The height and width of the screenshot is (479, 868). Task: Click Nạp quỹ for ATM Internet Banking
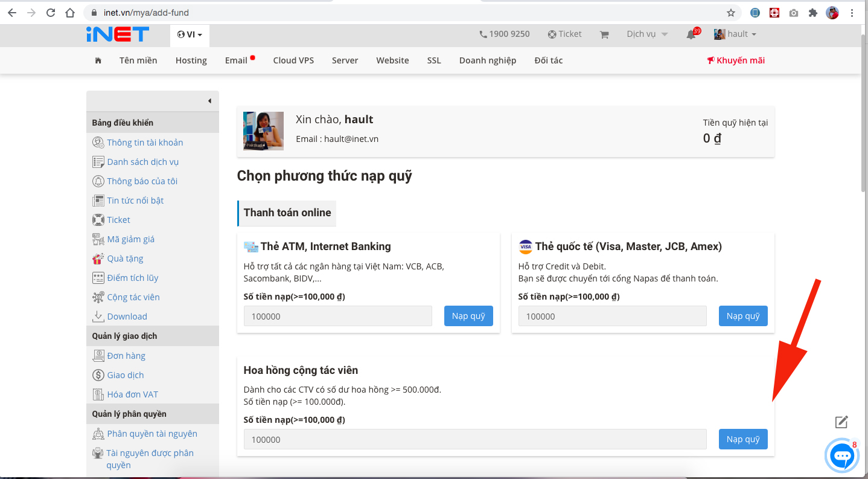click(x=468, y=316)
